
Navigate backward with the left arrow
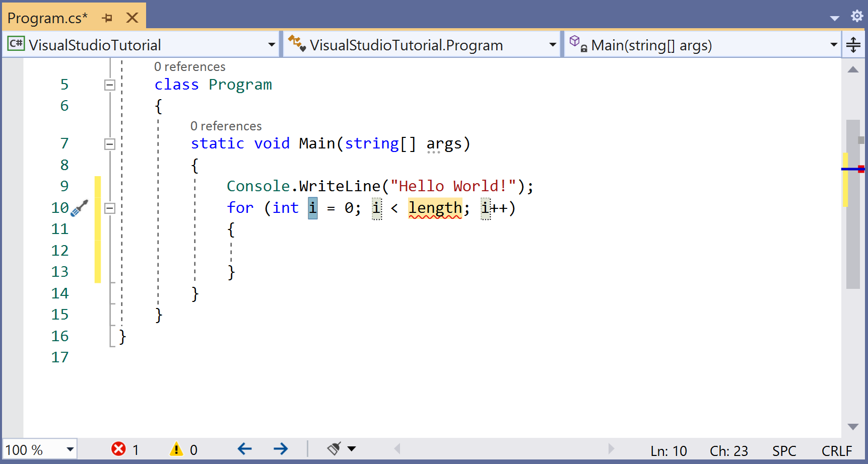[x=245, y=449]
